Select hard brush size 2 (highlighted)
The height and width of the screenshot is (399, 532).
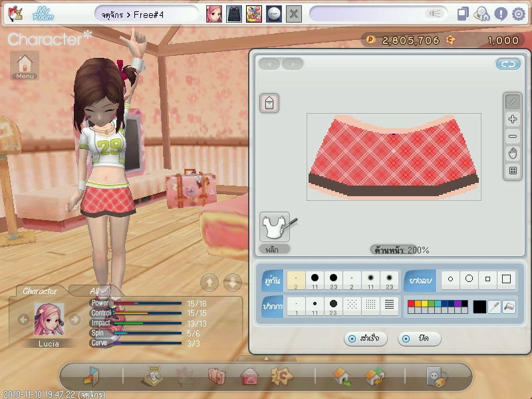296,280
